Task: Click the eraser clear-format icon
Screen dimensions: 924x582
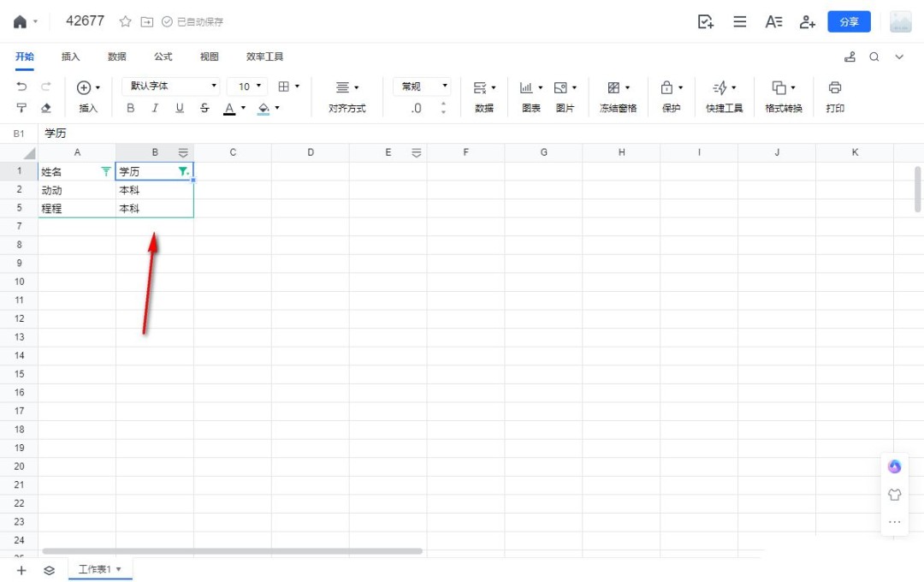Action: pyautogui.click(x=46, y=108)
